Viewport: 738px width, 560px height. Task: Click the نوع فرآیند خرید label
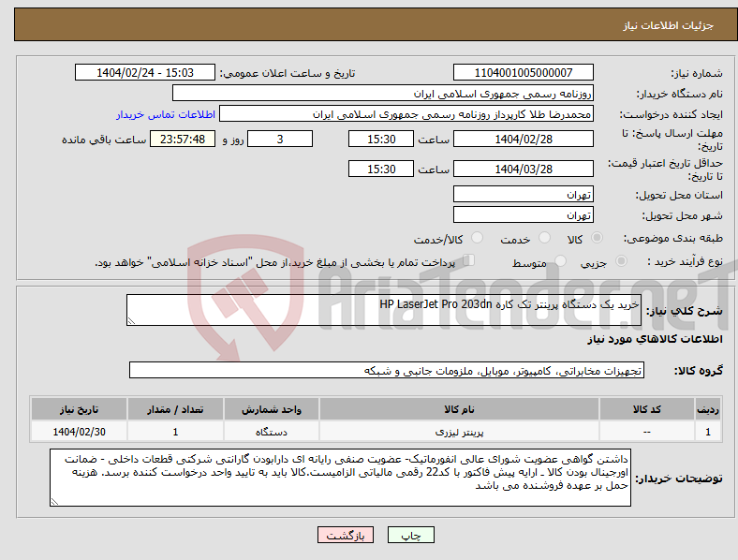(x=685, y=261)
